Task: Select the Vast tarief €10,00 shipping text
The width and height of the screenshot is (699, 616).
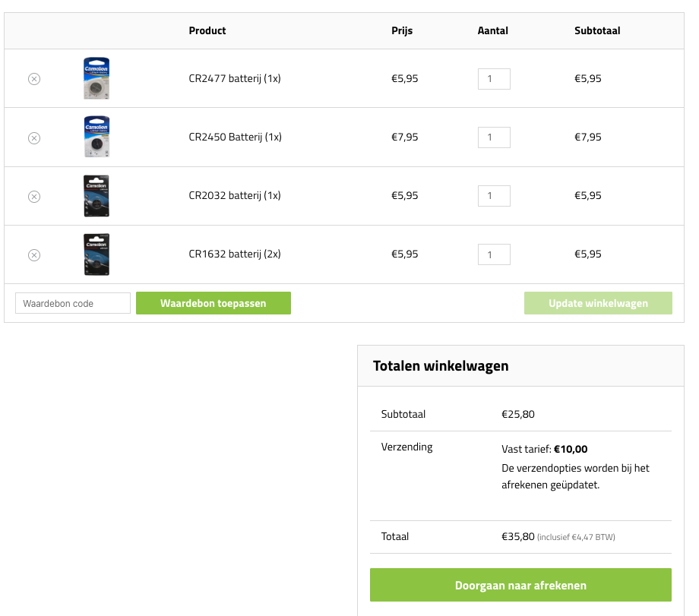Action: 544,449
